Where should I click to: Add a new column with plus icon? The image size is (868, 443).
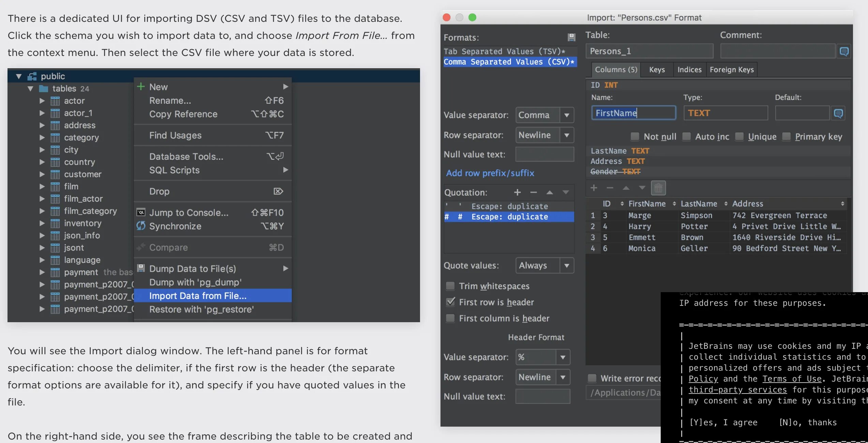594,188
